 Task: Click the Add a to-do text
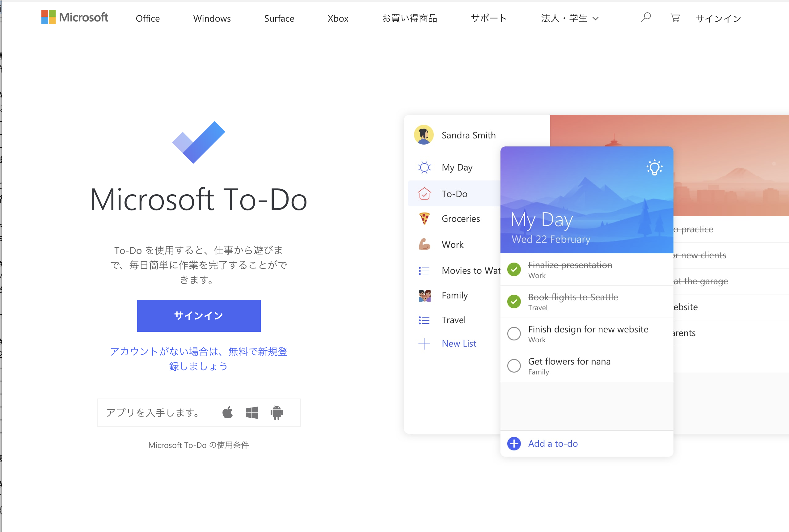(553, 443)
